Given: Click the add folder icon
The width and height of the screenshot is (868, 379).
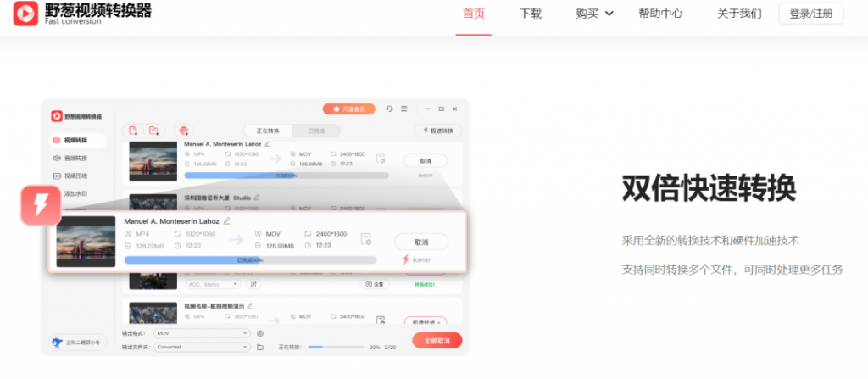Looking at the screenshot, I should coord(154,131).
